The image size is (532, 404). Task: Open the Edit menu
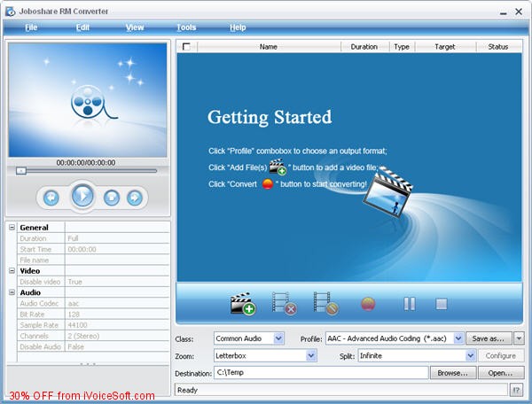coord(82,27)
